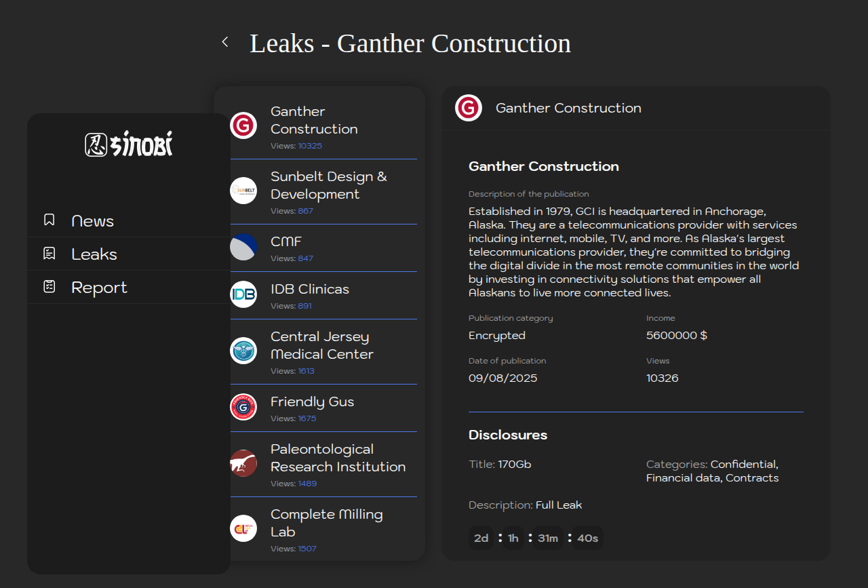Click the Sinobi logo in the sidebar
Image resolution: width=868 pixels, height=588 pixels.
[x=129, y=144]
